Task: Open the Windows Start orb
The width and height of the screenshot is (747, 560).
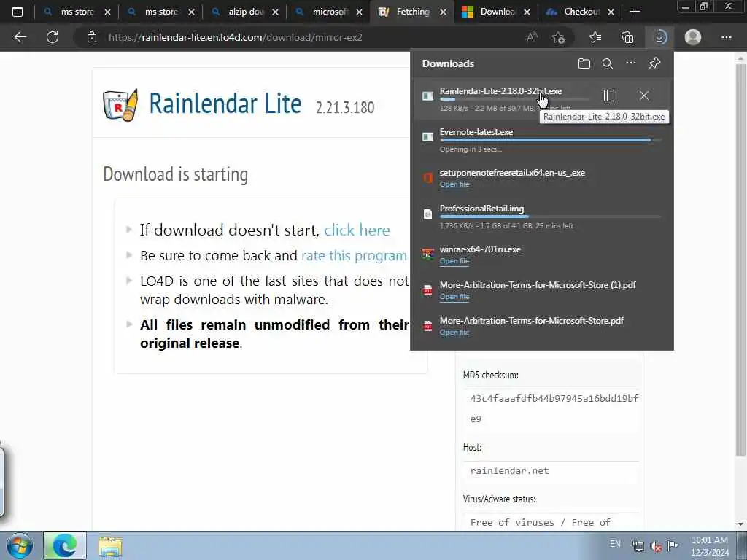Action: tap(20, 545)
